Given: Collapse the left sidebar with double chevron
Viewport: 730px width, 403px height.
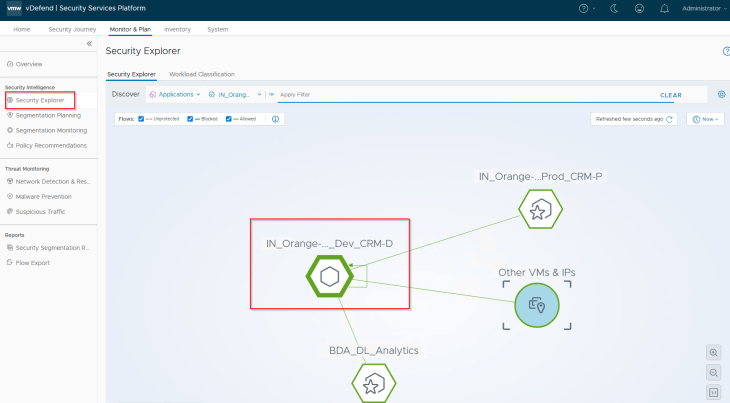Looking at the screenshot, I should (89, 44).
